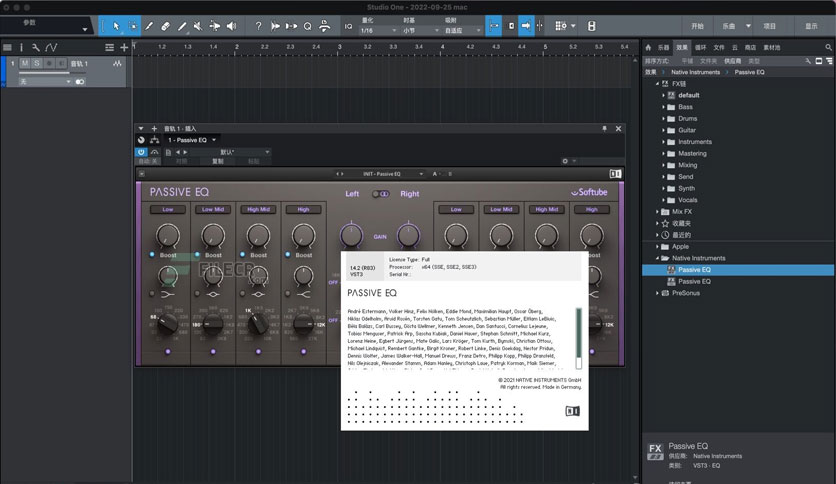This screenshot has width=836, height=484.
Task: Solo track 1 with the S button
Action: pyautogui.click(x=37, y=63)
